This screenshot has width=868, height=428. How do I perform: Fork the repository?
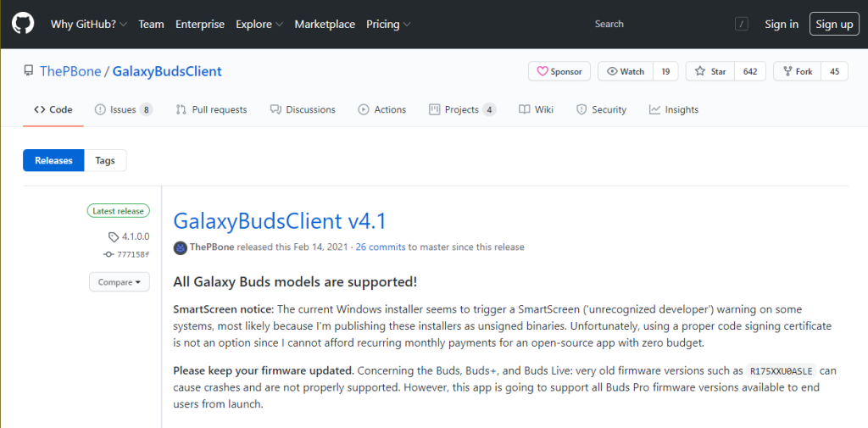click(x=797, y=71)
